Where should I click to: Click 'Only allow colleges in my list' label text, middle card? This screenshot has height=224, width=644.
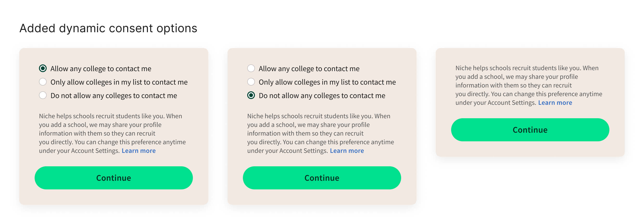pyautogui.click(x=327, y=82)
